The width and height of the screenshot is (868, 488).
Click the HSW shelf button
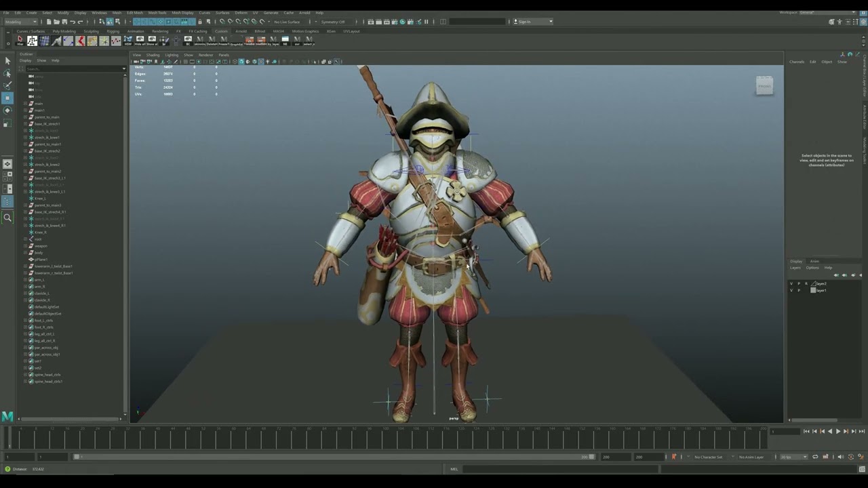(127, 41)
